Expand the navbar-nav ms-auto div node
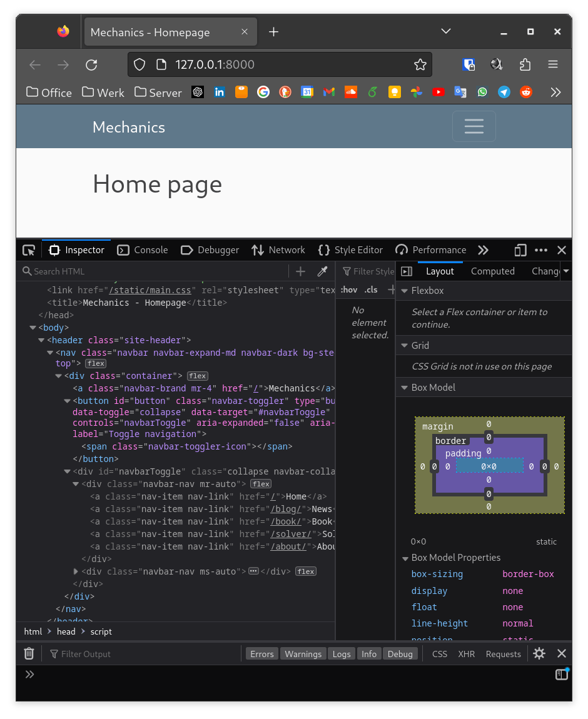The image size is (588, 719). pos(76,571)
